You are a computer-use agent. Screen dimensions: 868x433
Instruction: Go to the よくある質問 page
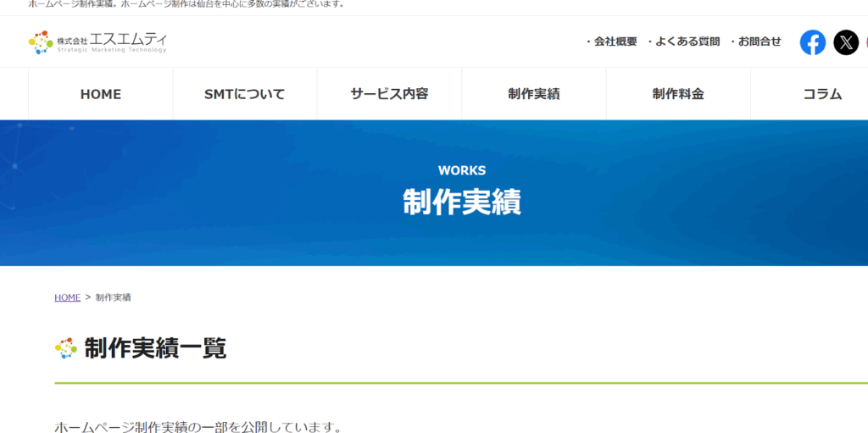pos(683,42)
